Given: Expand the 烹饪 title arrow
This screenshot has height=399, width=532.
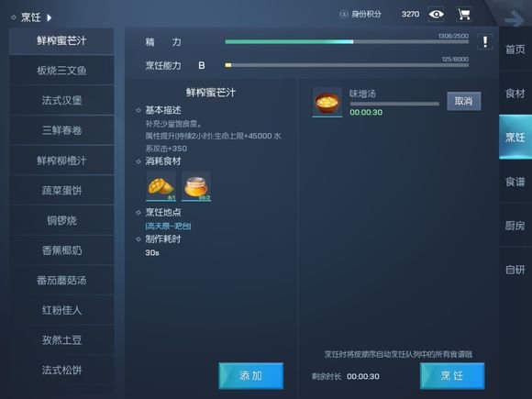Looking at the screenshot, I should click(50, 17).
